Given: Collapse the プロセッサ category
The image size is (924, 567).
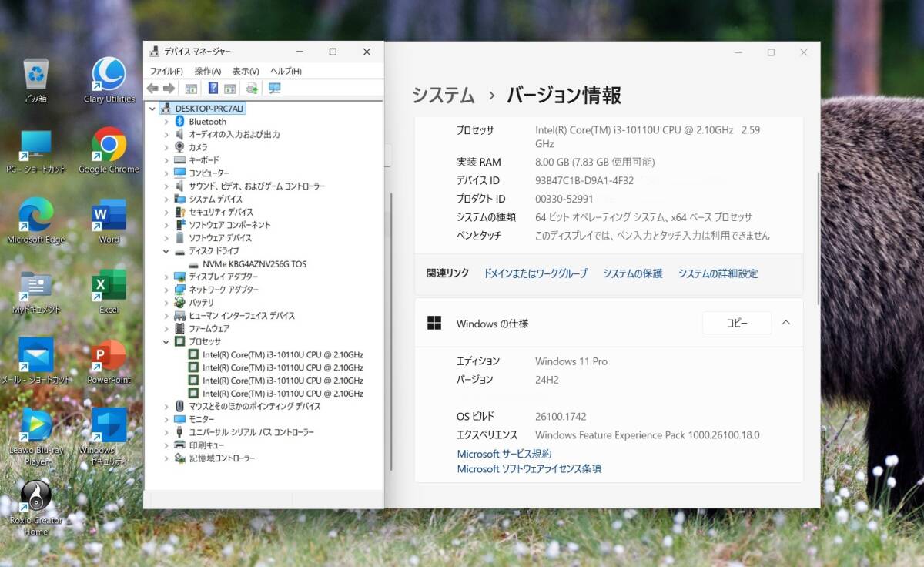Looking at the screenshot, I should click(x=166, y=341).
